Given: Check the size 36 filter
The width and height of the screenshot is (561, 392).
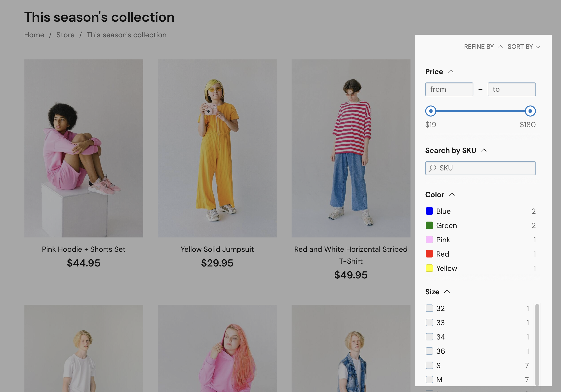Looking at the screenshot, I should (429, 351).
